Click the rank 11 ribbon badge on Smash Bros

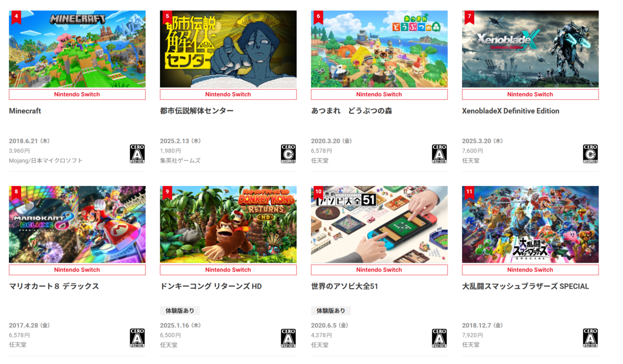tap(469, 193)
